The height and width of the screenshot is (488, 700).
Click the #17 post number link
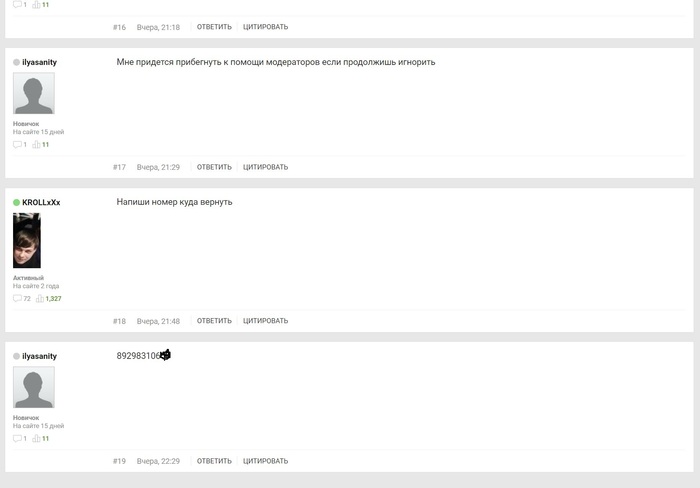click(119, 167)
